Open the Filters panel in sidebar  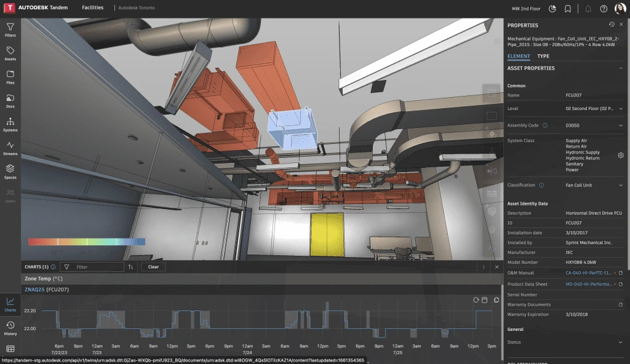pyautogui.click(x=10, y=30)
